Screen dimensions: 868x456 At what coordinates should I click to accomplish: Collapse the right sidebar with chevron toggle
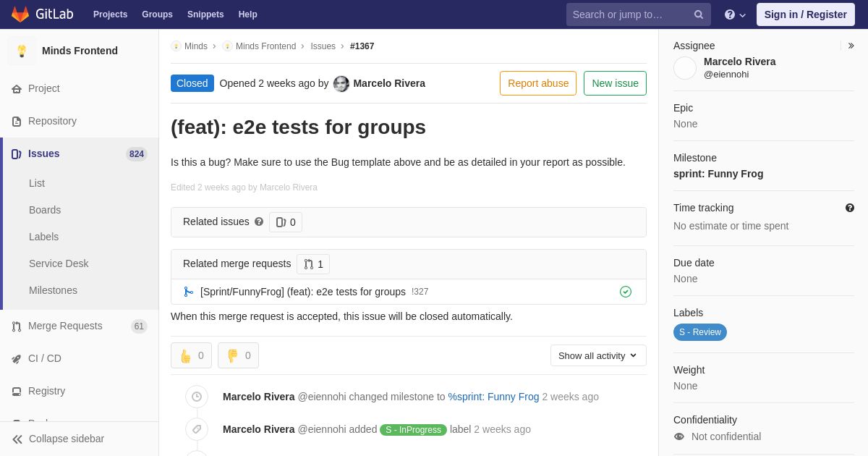[851, 46]
